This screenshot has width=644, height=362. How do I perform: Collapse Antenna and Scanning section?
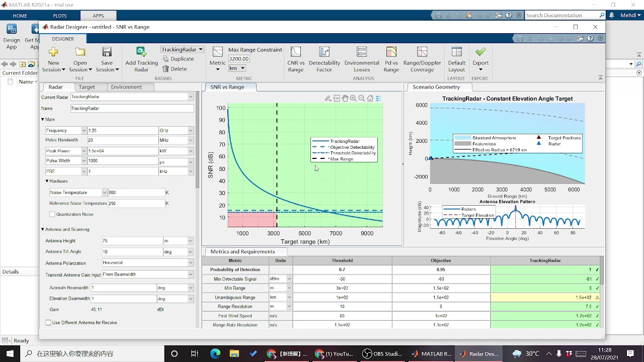tap(43, 229)
